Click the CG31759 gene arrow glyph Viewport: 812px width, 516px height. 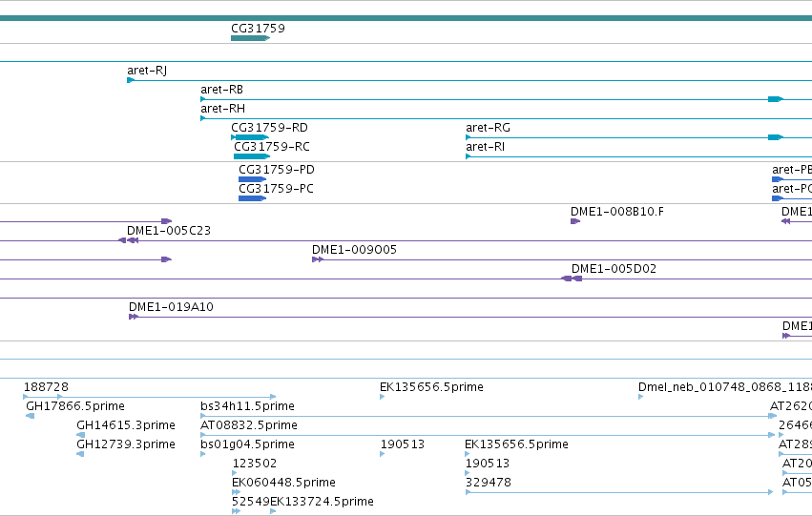coord(251,38)
